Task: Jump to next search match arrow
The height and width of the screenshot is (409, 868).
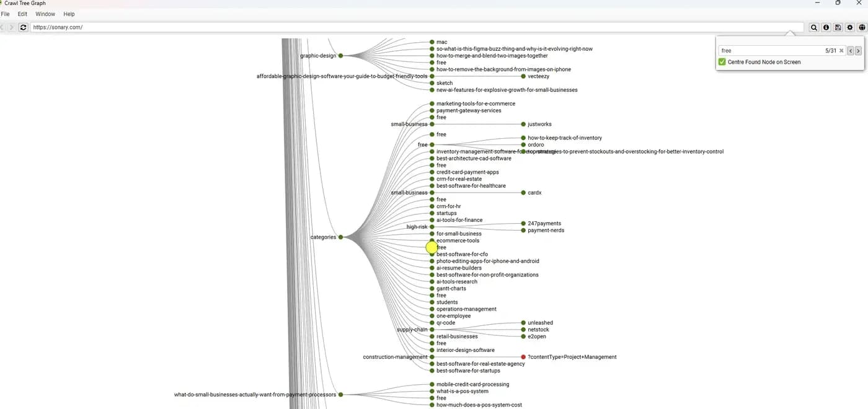Action: tap(859, 51)
